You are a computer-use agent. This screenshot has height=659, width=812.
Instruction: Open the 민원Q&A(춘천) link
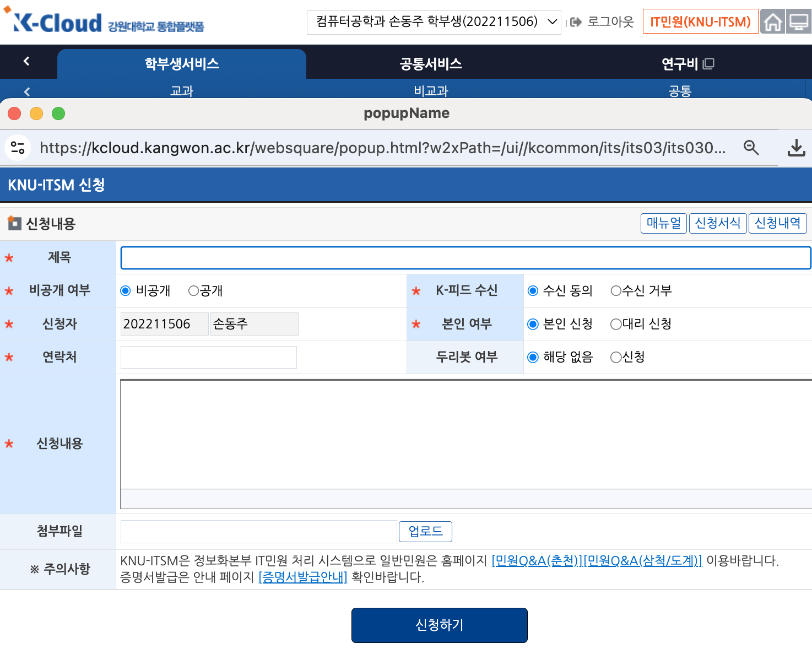point(534,560)
